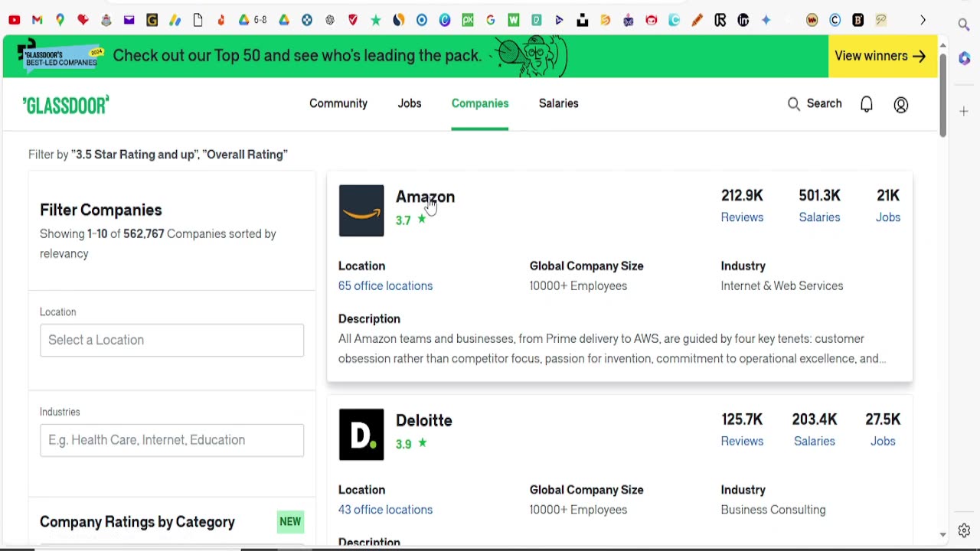Click the browser sidebar search magnifier icon
The width and height of the screenshot is (980, 551).
click(964, 24)
